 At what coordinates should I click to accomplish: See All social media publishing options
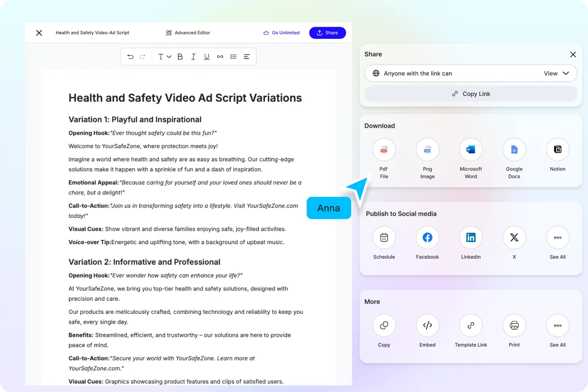[557, 237]
